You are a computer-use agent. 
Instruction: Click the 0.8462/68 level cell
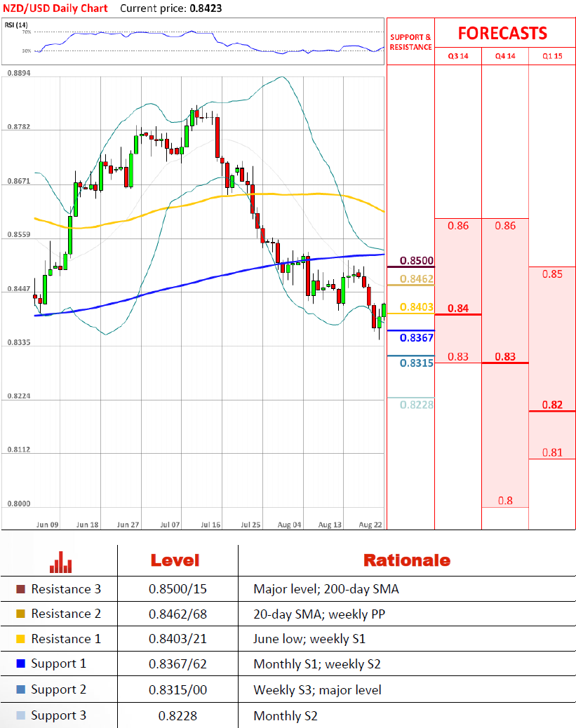click(178, 614)
